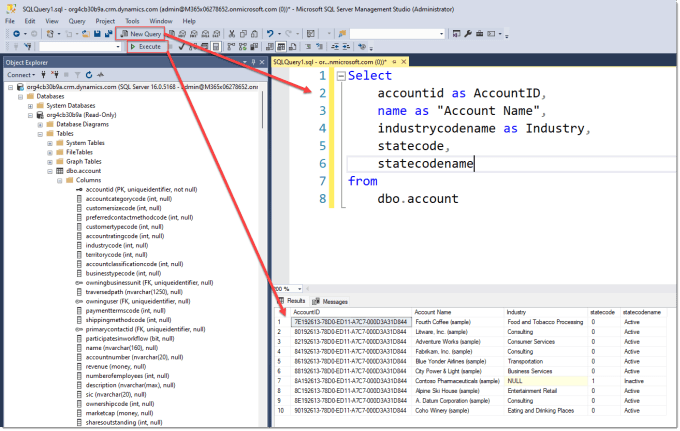The image size is (680, 431).
Task: Close the SQLQuery1.sql tab
Action: [404, 62]
